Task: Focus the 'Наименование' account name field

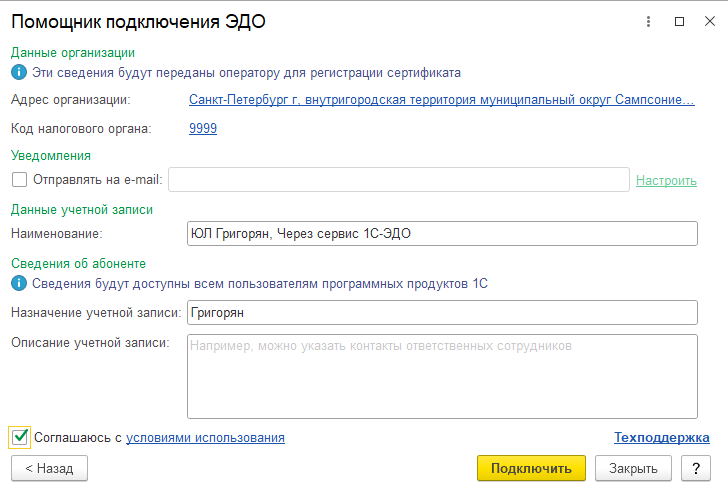Action: 441,233
